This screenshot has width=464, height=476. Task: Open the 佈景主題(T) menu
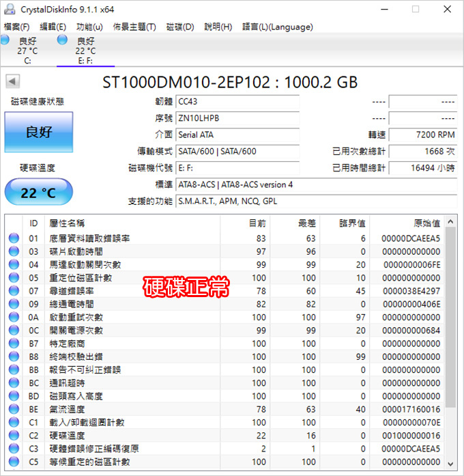coord(134,27)
